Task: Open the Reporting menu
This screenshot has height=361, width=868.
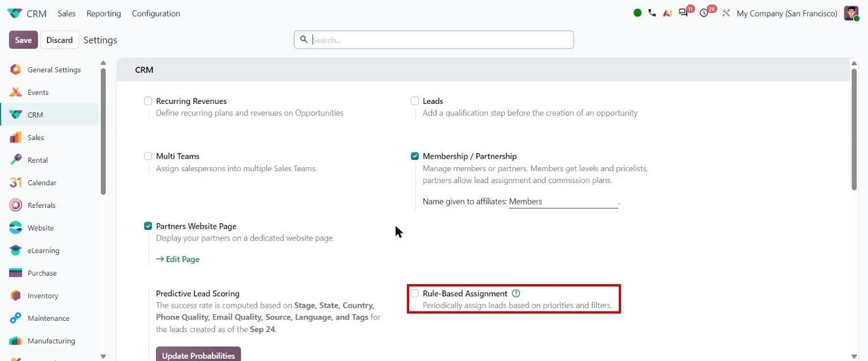Action: 103,13
